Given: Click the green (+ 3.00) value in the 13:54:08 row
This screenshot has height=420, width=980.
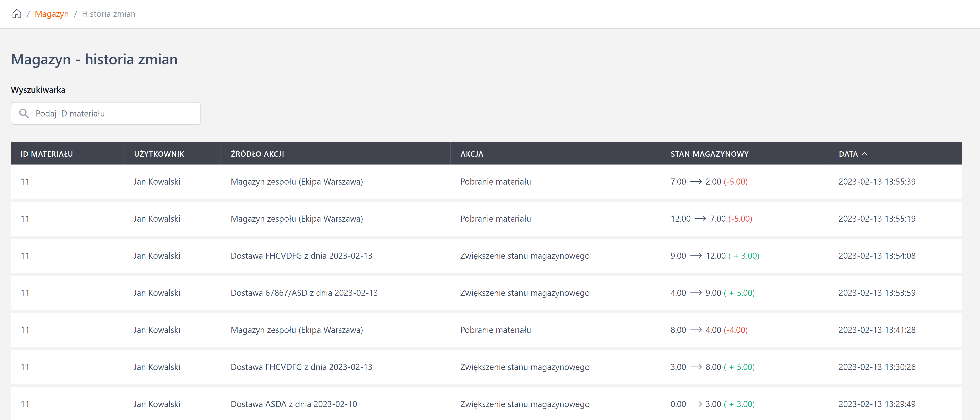Looking at the screenshot, I should (x=743, y=256).
